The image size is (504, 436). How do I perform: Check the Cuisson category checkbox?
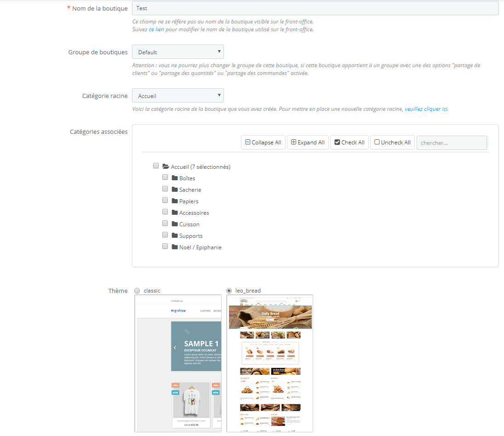[x=165, y=223]
